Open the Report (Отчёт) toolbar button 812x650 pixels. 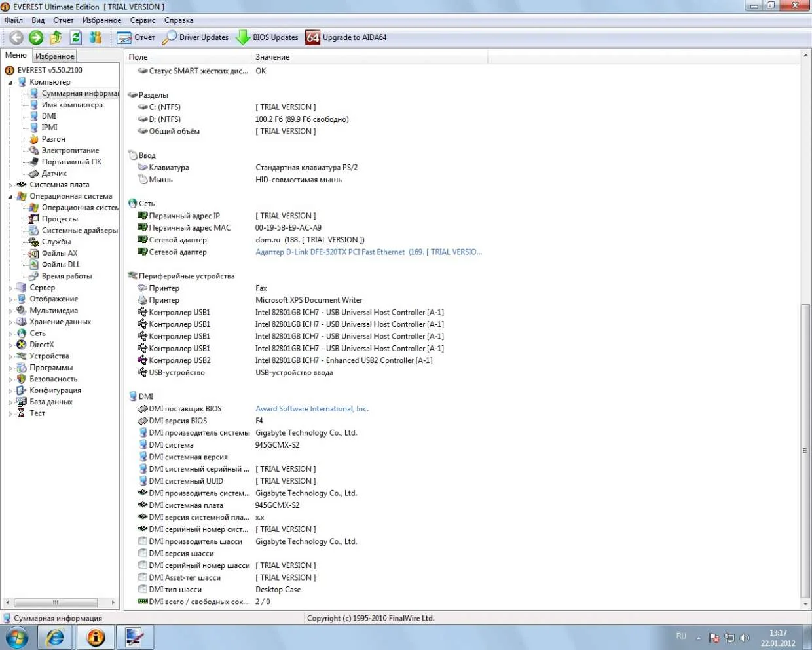point(136,38)
